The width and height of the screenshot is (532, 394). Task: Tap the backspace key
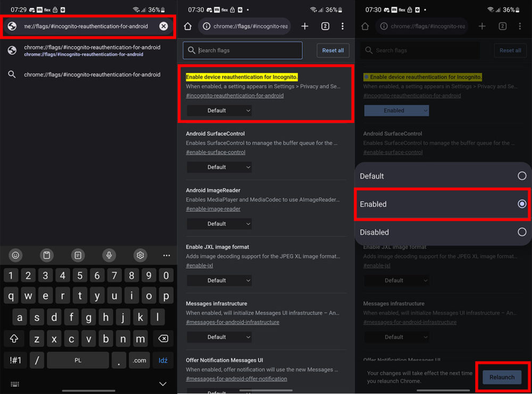pos(163,338)
